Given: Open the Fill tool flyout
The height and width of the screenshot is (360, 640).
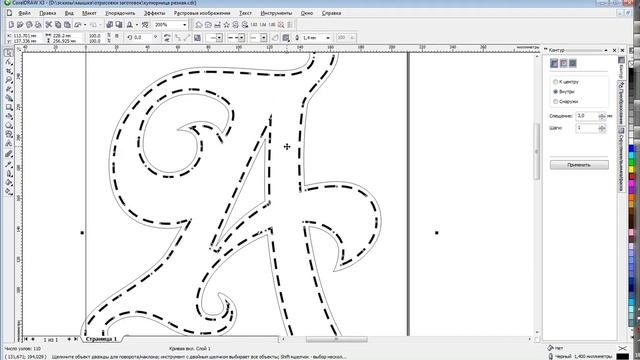Looking at the screenshot, I should point(9,182).
